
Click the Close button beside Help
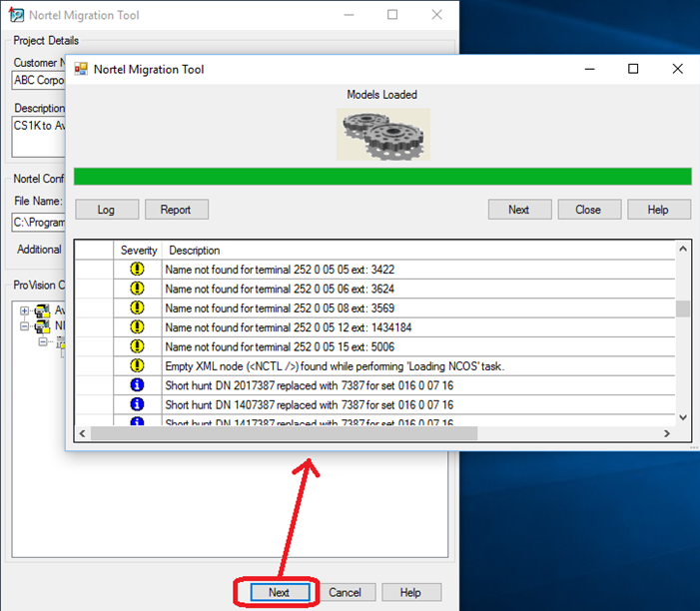[x=589, y=210]
